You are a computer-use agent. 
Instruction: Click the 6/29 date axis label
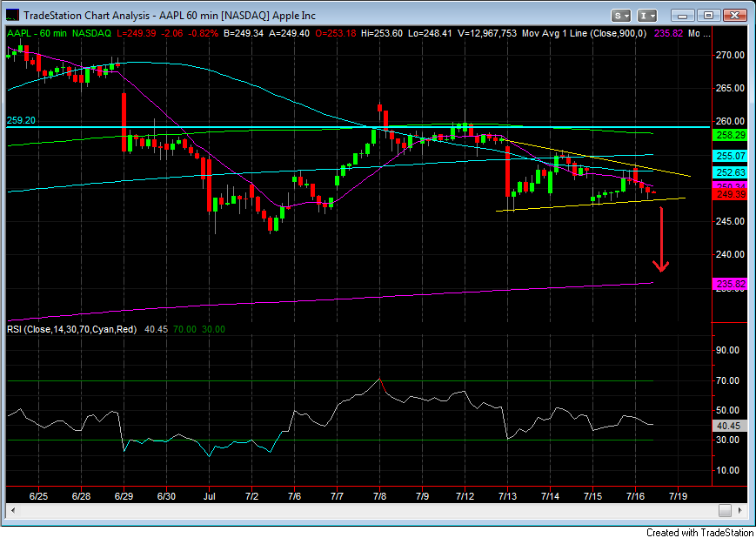click(x=124, y=496)
